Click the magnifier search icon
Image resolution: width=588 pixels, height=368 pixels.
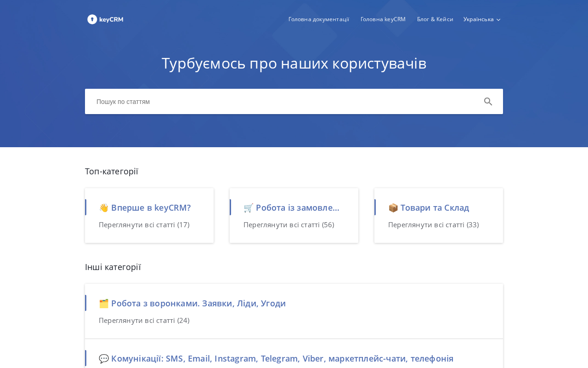(488, 102)
